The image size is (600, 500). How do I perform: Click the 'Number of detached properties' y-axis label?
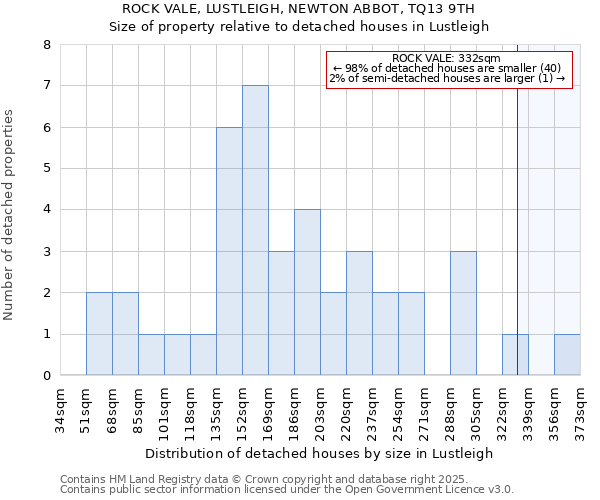9,216
